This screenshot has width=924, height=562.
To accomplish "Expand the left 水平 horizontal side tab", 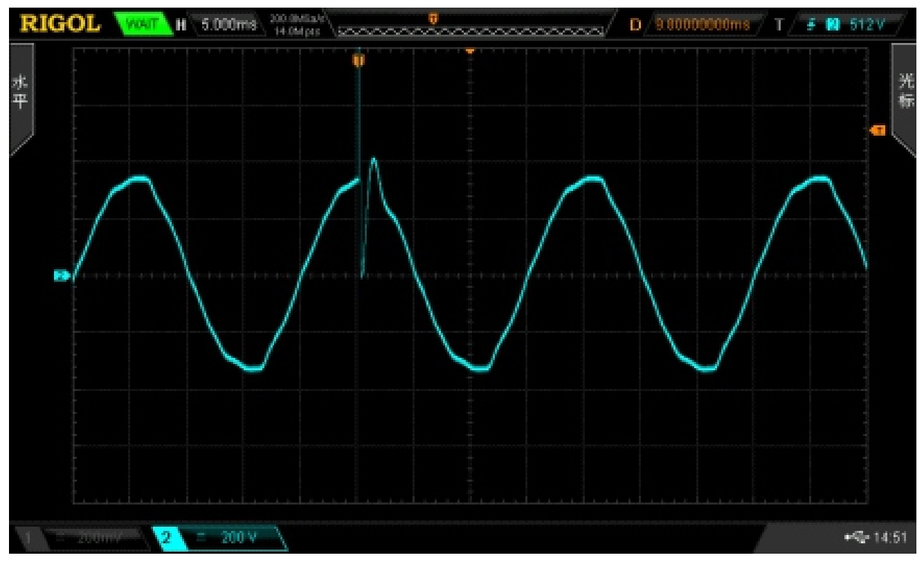I will pyautogui.click(x=19, y=97).
